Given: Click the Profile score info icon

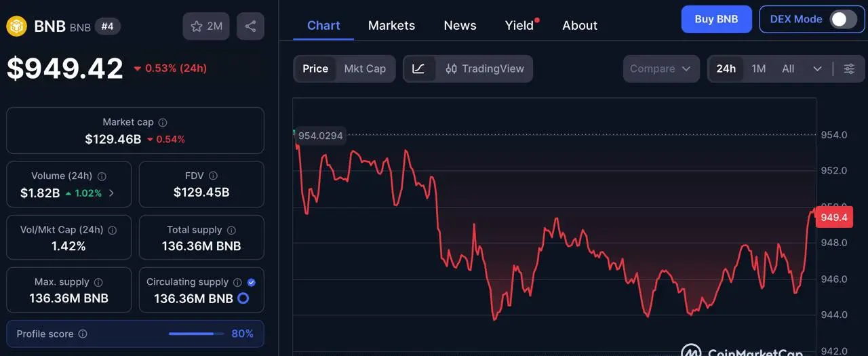Looking at the screenshot, I should [x=83, y=334].
